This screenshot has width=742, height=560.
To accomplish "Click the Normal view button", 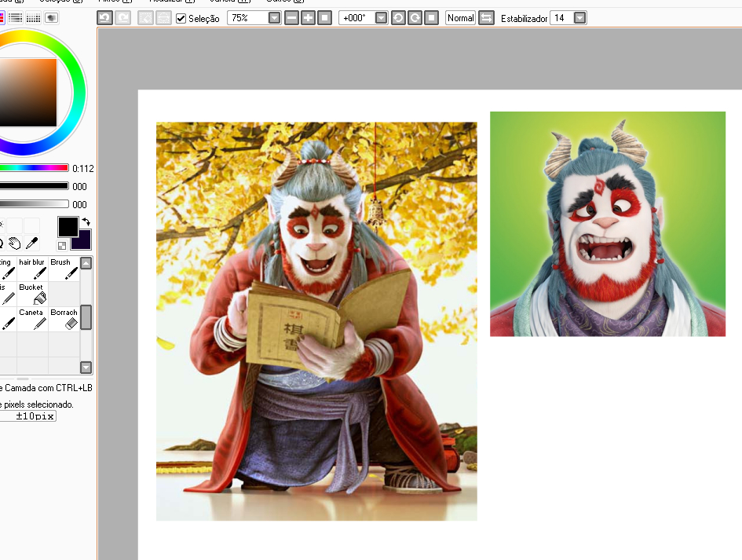I will [460, 17].
